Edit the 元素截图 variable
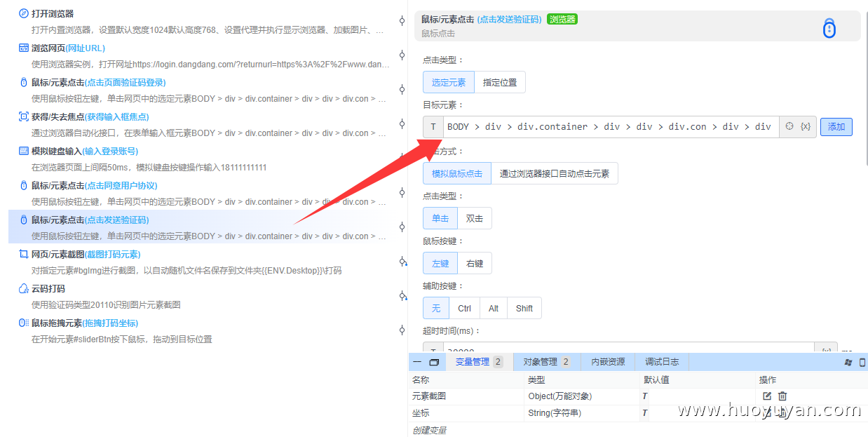Viewport: 868px width, 437px height. (767, 396)
